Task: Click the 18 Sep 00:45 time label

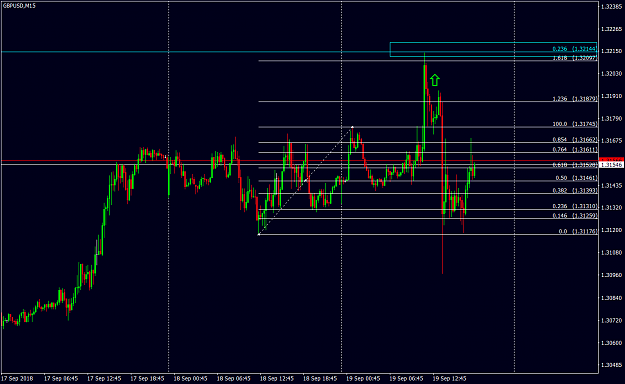Action: (x=191, y=378)
